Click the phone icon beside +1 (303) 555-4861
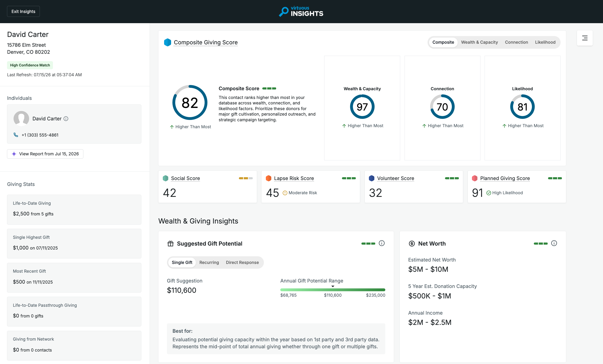This screenshot has height=364, width=603. coord(16,135)
